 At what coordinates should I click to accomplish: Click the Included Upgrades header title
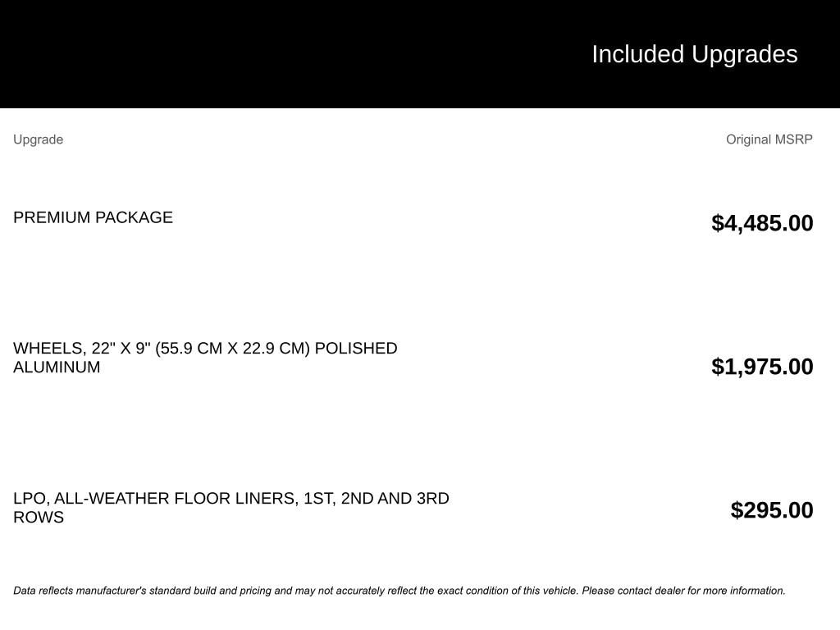(x=694, y=54)
